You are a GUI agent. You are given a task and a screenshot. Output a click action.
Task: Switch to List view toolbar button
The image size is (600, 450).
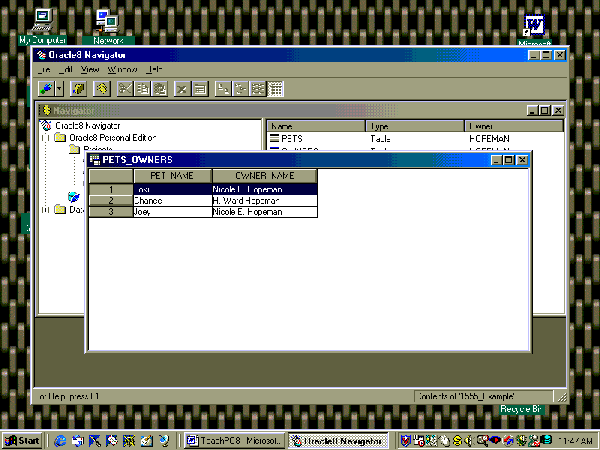258,89
